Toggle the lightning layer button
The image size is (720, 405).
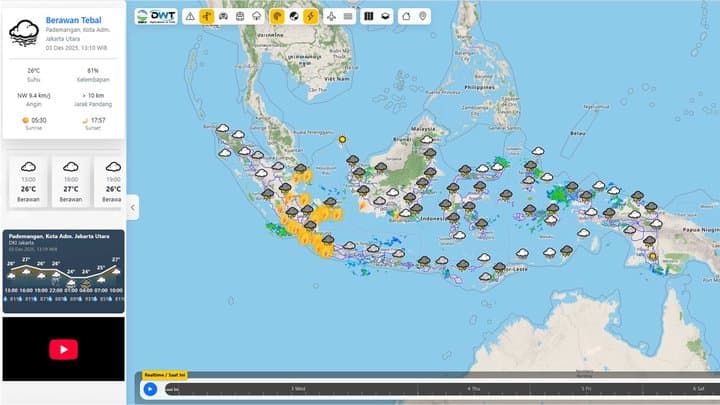[x=310, y=17]
